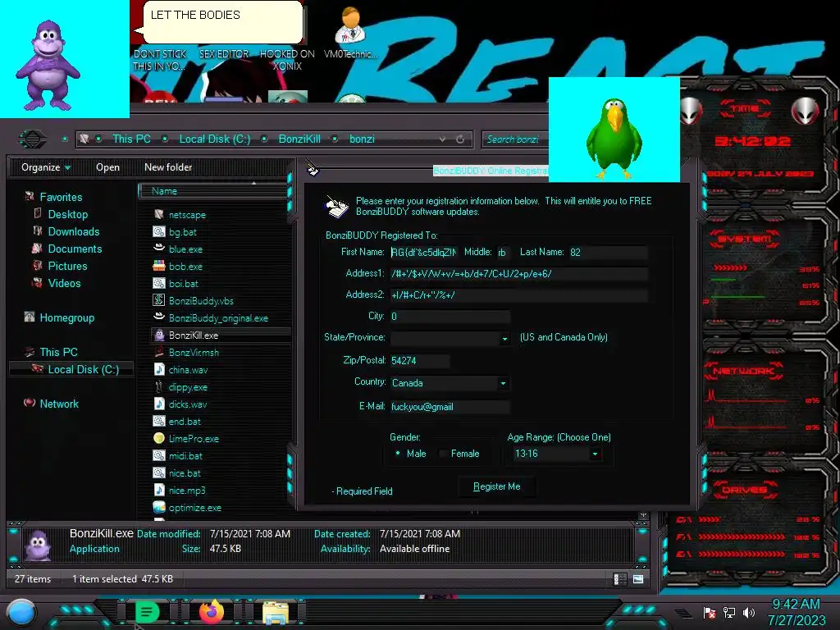Click the Open toolbar command

(107, 167)
